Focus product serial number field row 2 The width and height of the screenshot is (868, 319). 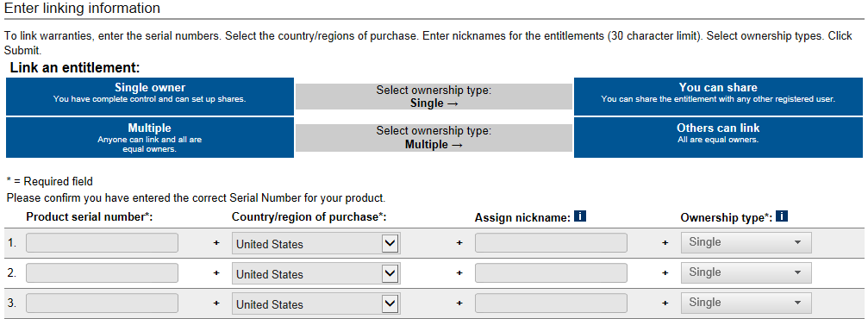click(x=102, y=273)
